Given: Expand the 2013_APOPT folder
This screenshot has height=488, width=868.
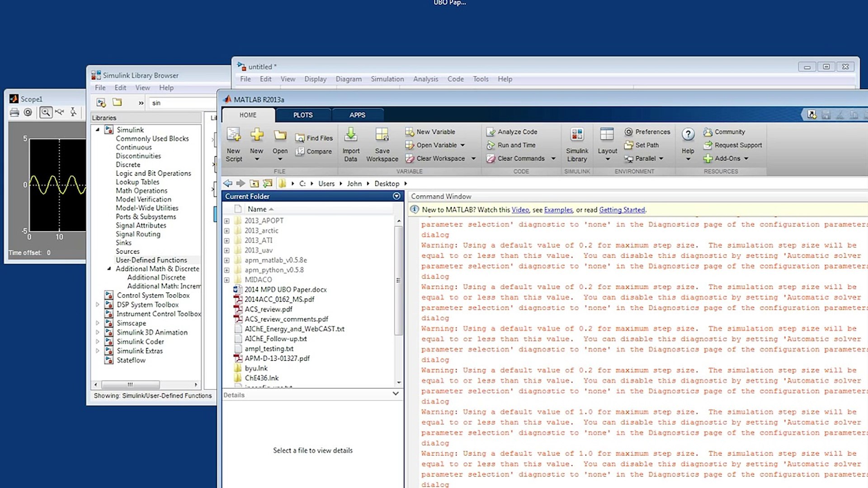Looking at the screenshot, I should coord(227,221).
